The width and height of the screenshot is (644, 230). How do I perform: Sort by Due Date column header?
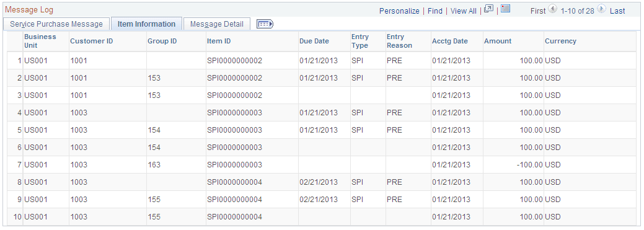(x=314, y=41)
